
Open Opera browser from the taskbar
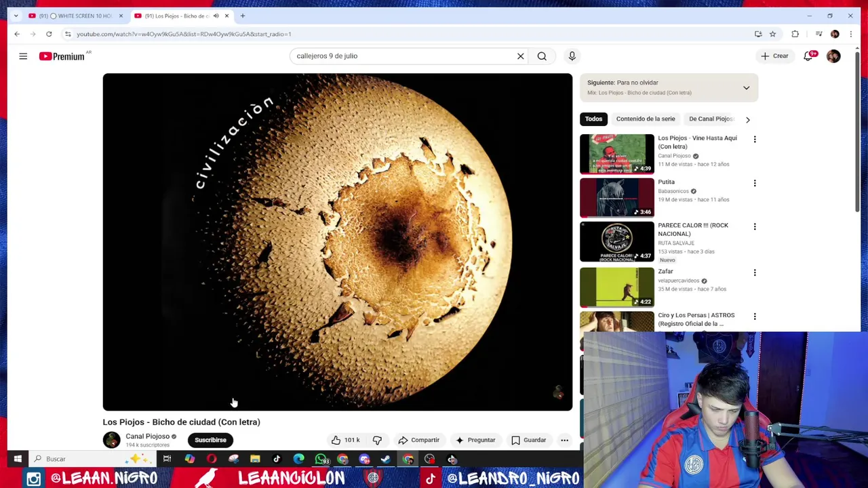(x=212, y=459)
